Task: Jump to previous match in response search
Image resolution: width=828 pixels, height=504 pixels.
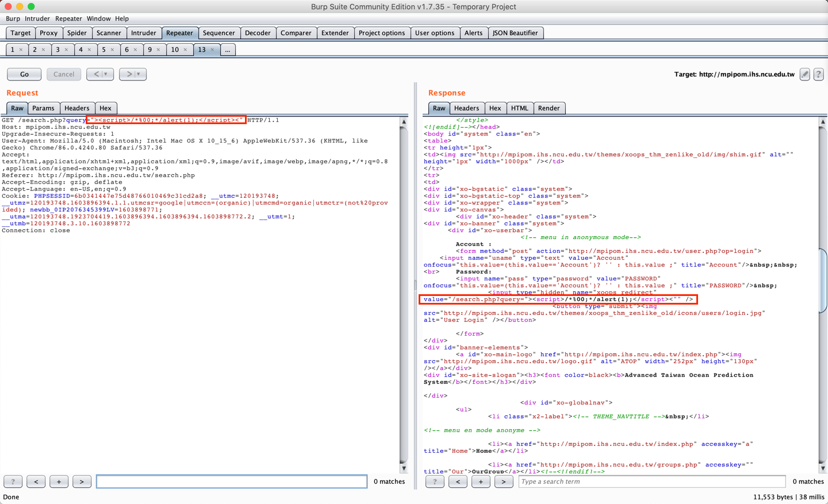Action: [x=458, y=482]
